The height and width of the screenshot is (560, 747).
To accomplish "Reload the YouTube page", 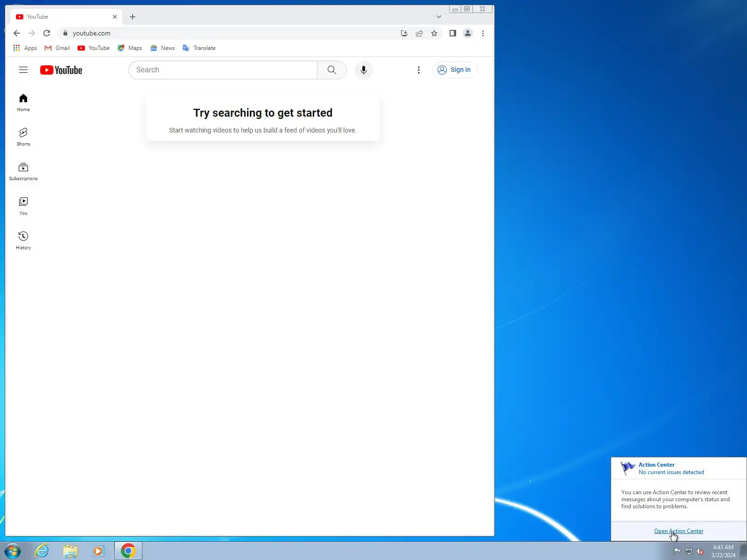I will pos(47,33).
